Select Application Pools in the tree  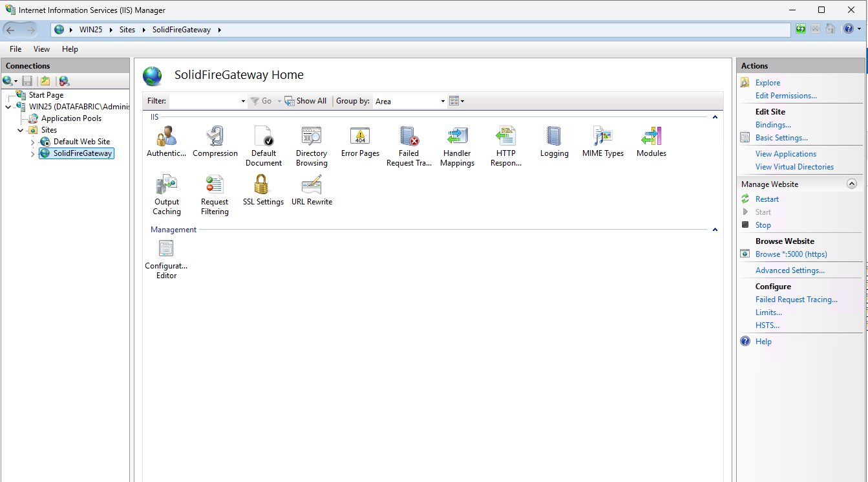pyautogui.click(x=71, y=118)
